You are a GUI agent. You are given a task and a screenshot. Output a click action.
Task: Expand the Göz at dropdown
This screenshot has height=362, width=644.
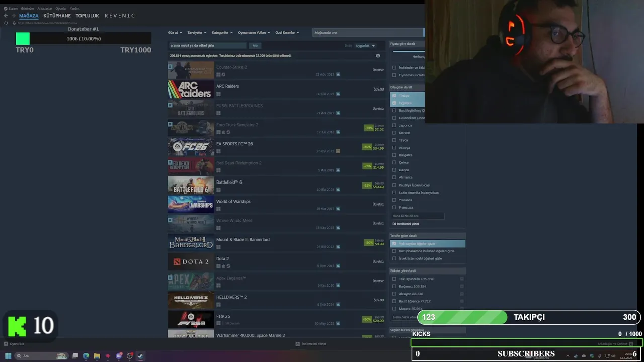175,32
